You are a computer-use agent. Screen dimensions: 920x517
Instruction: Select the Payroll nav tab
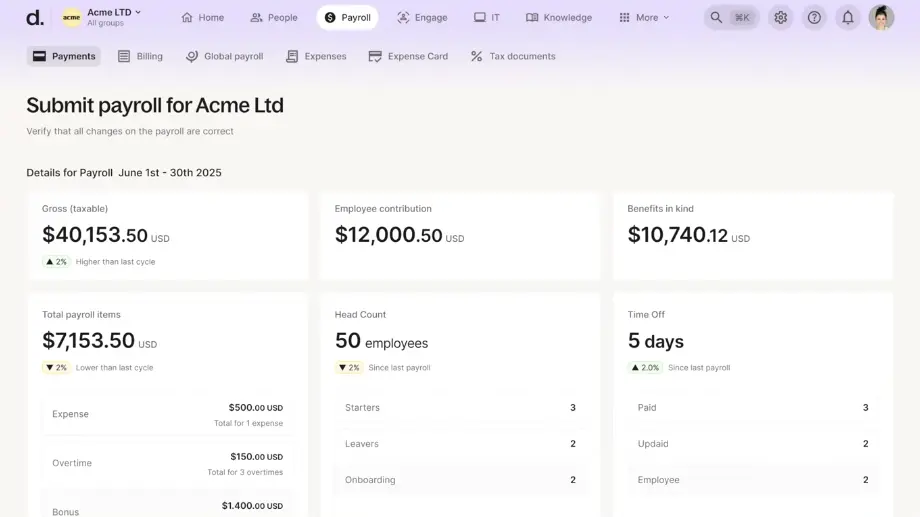tap(347, 17)
